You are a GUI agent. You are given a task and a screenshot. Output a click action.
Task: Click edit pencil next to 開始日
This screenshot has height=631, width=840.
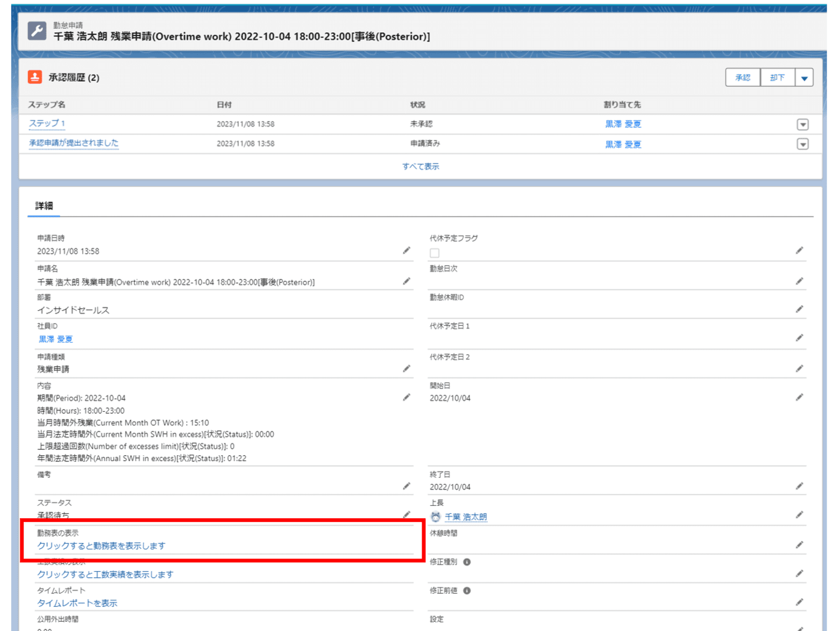[800, 397]
